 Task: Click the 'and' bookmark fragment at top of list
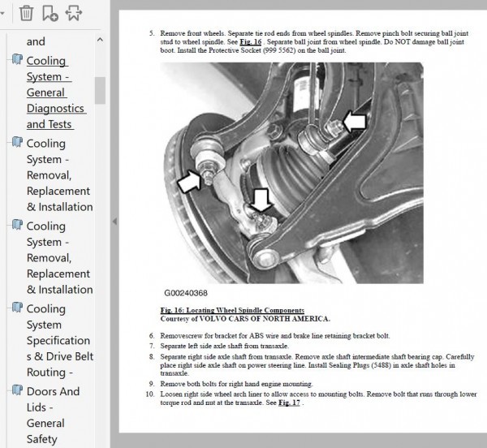[36, 41]
